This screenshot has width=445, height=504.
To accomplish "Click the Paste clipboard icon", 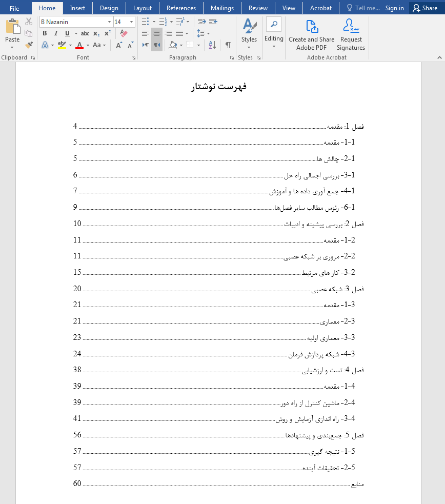I will coord(12,26).
